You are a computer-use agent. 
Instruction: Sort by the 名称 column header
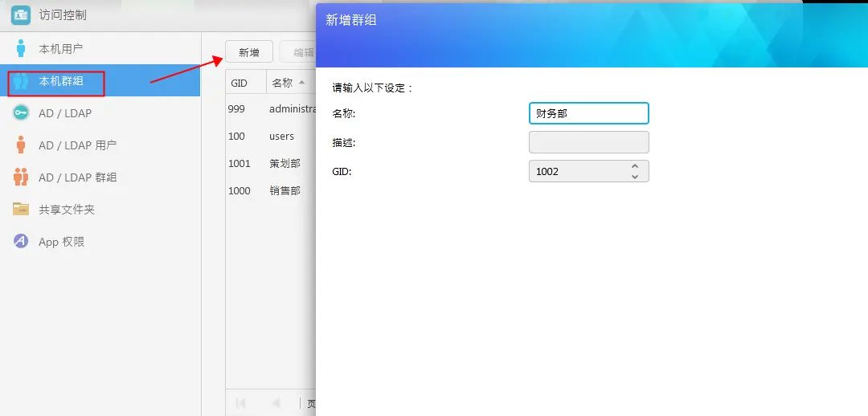click(291, 83)
